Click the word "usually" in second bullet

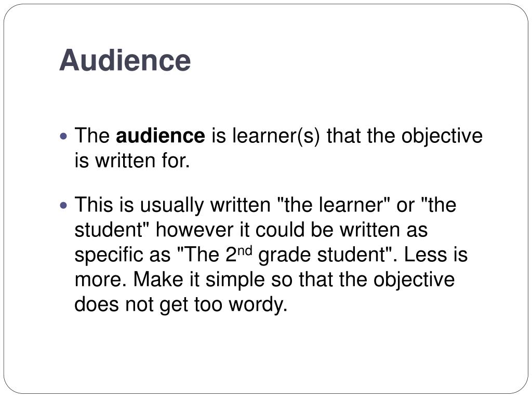pos(171,206)
